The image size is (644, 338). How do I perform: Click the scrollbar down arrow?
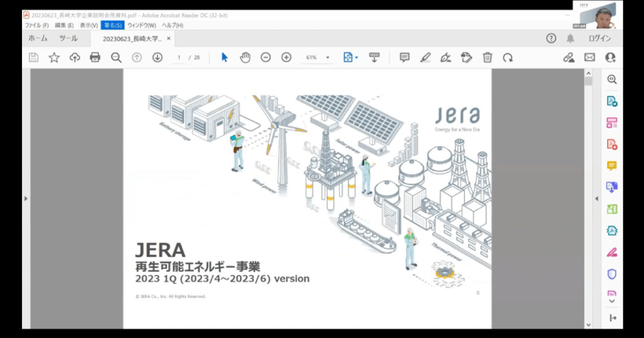[589, 325]
